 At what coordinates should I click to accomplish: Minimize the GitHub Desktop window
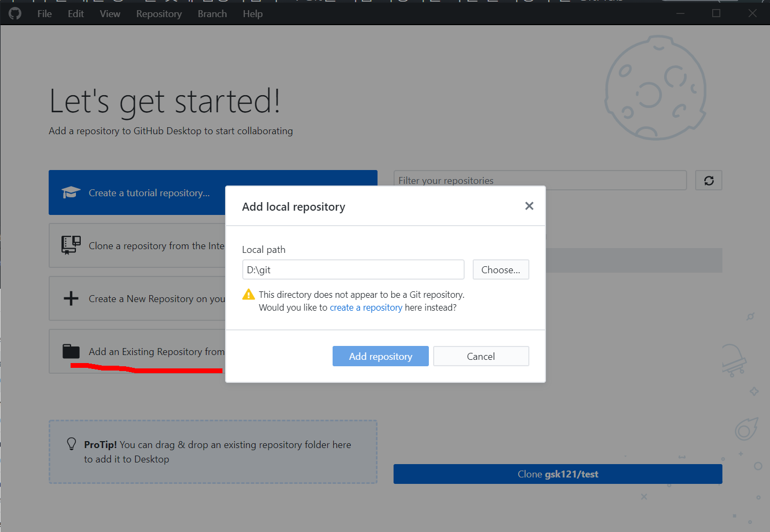[680, 13]
